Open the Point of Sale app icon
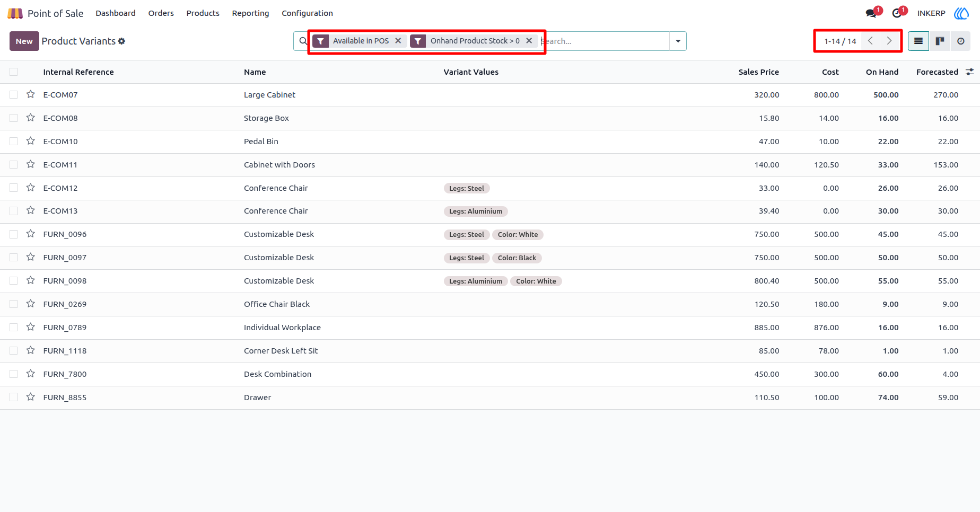The width and height of the screenshot is (980, 512). tap(15, 13)
